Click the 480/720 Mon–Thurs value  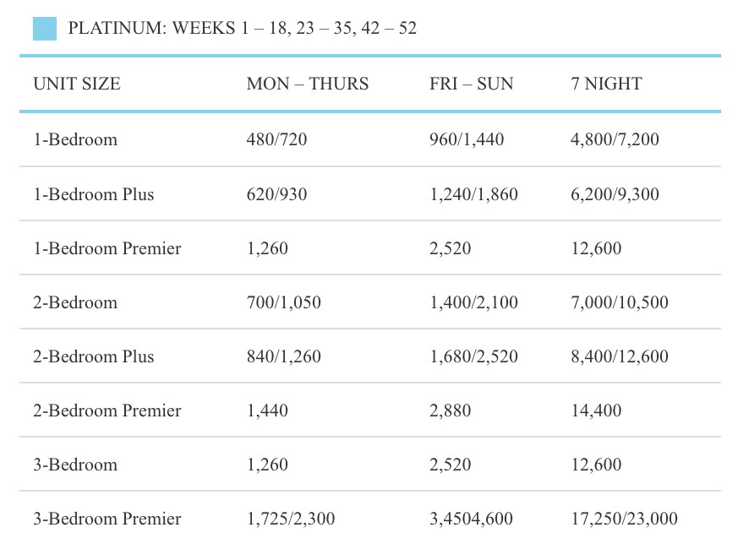coord(276,139)
